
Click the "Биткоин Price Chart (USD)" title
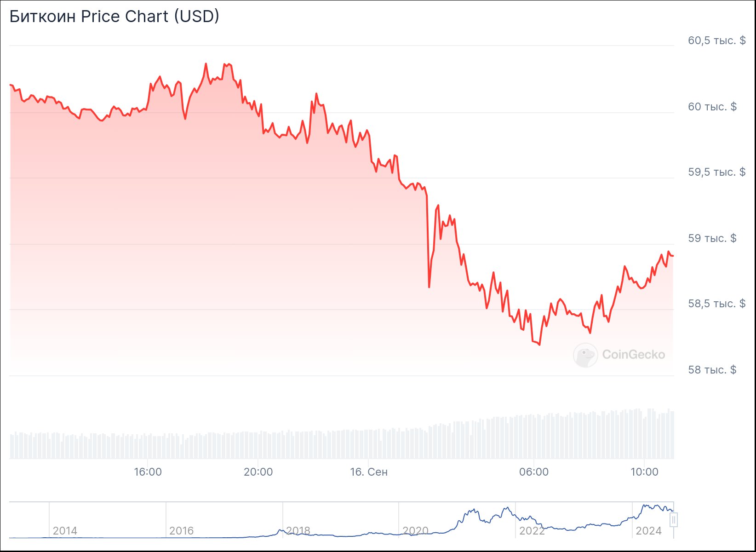coord(114,17)
